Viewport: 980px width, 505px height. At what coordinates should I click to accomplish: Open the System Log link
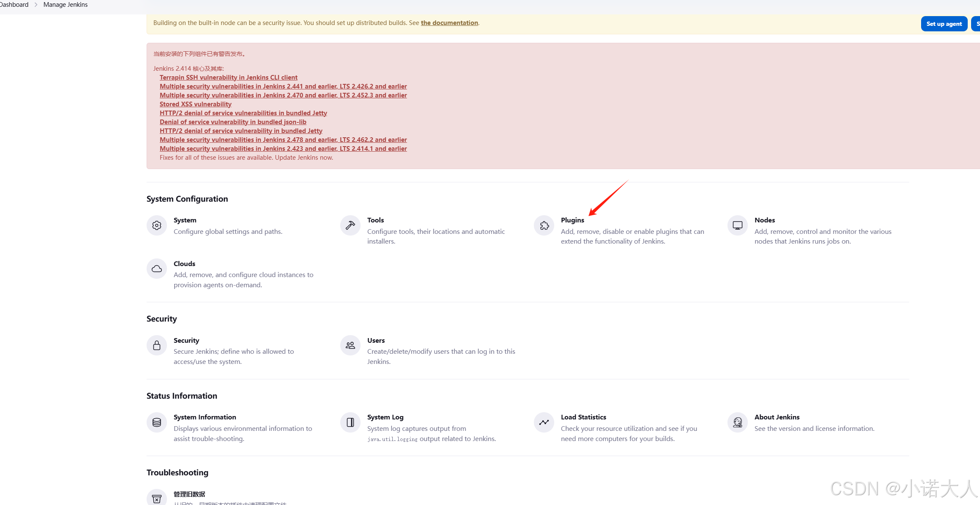pos(385,417)
